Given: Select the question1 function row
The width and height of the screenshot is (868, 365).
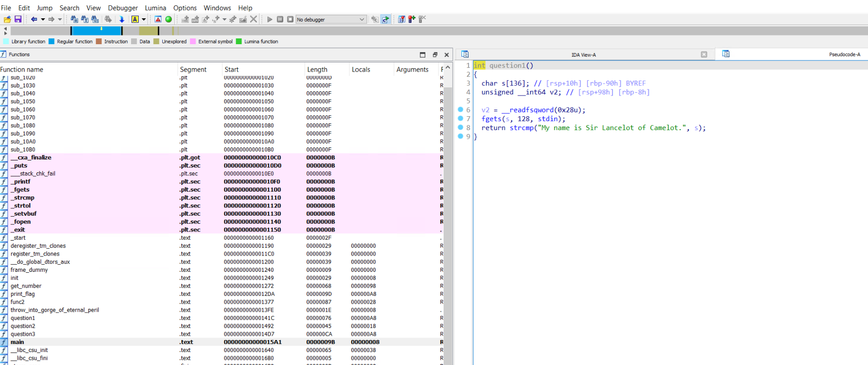Looking at the screenshot, I should pyautogui.click(x=221, y=318).
